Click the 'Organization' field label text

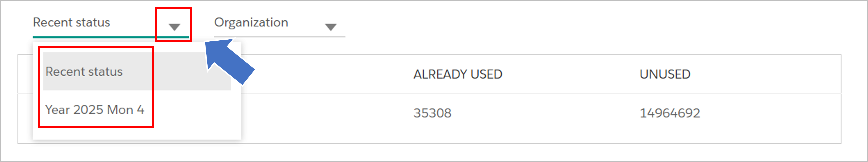click(251, 23)
